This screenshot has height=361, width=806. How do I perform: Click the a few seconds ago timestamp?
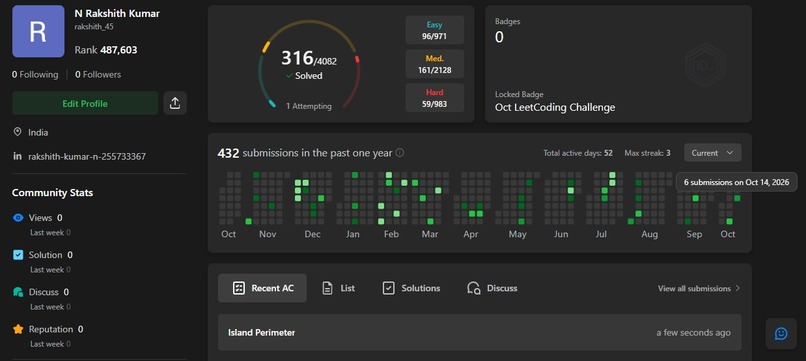tap(693, 333)
